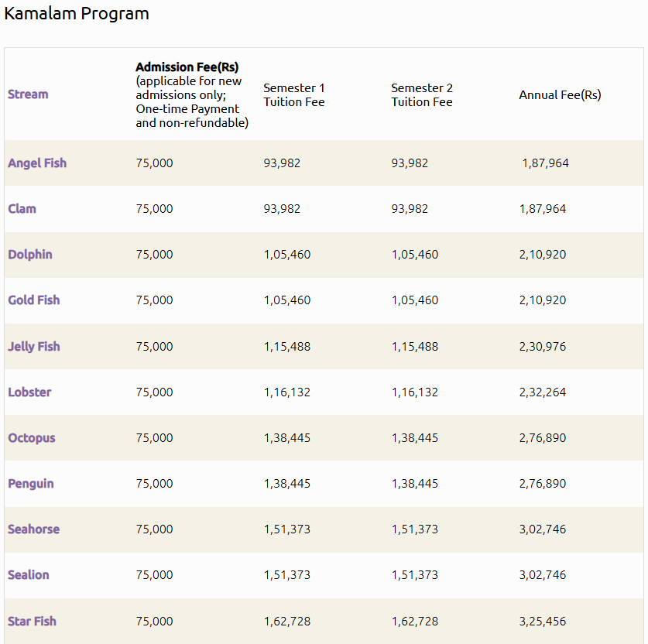Click the Gold Fish stream link
The image size is (648, 644).
[33, 300]
